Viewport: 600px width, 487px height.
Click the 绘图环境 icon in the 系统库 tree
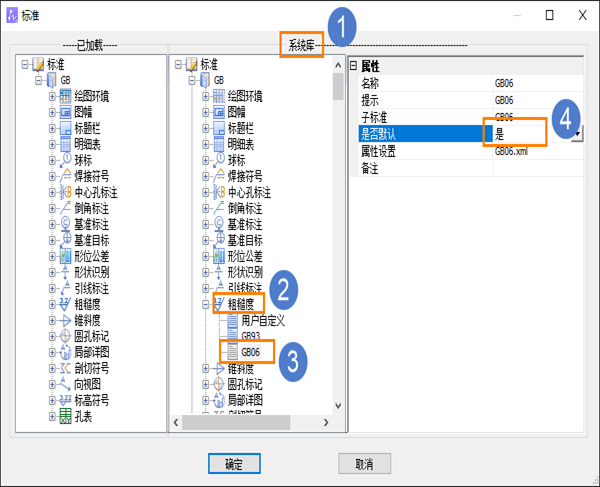click(219, 96)
